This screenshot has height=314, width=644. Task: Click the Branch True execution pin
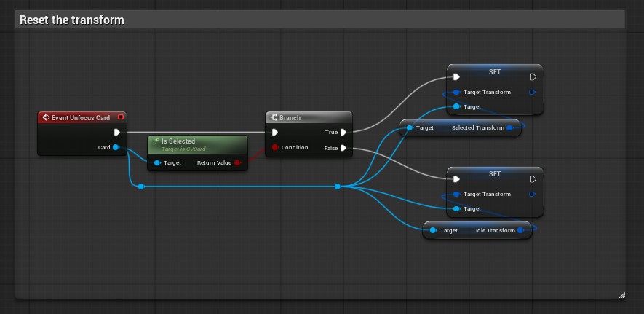[x=343, y=132]
